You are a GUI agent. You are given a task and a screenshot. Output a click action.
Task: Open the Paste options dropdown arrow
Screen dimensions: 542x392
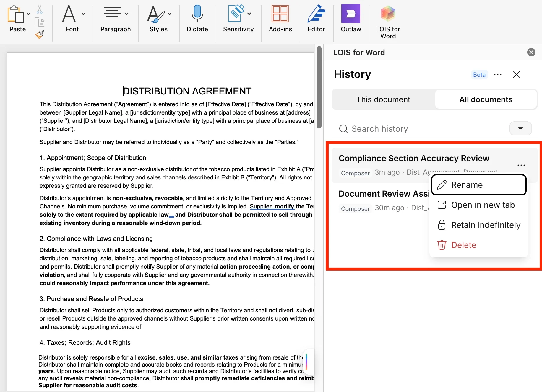click(28, 14)
